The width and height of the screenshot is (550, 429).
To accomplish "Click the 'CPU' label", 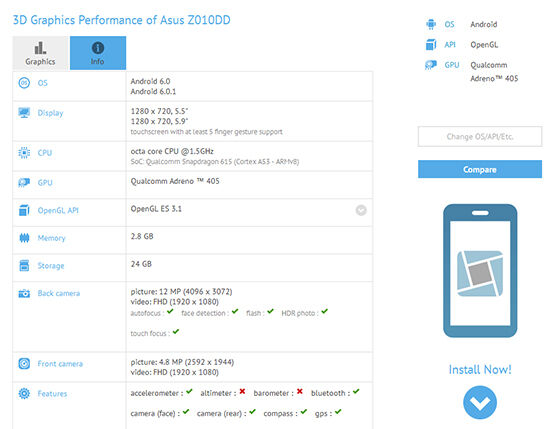I will point(45,153).
